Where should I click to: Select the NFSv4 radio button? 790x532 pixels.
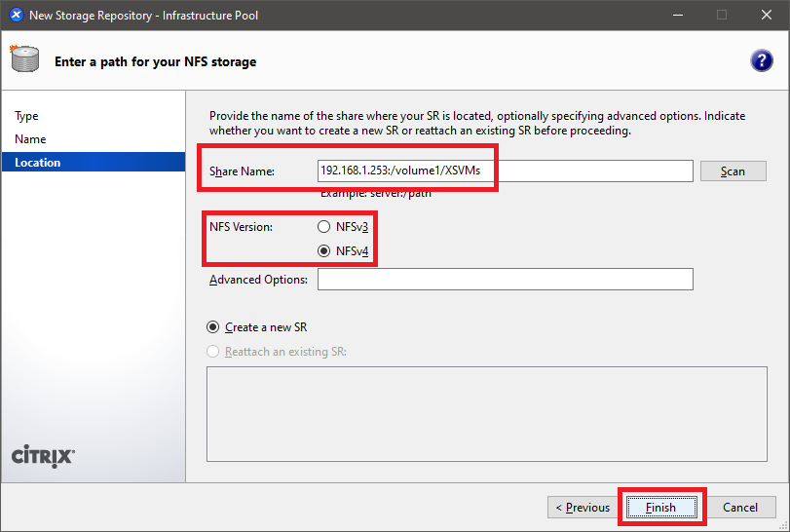coord(324,251)
